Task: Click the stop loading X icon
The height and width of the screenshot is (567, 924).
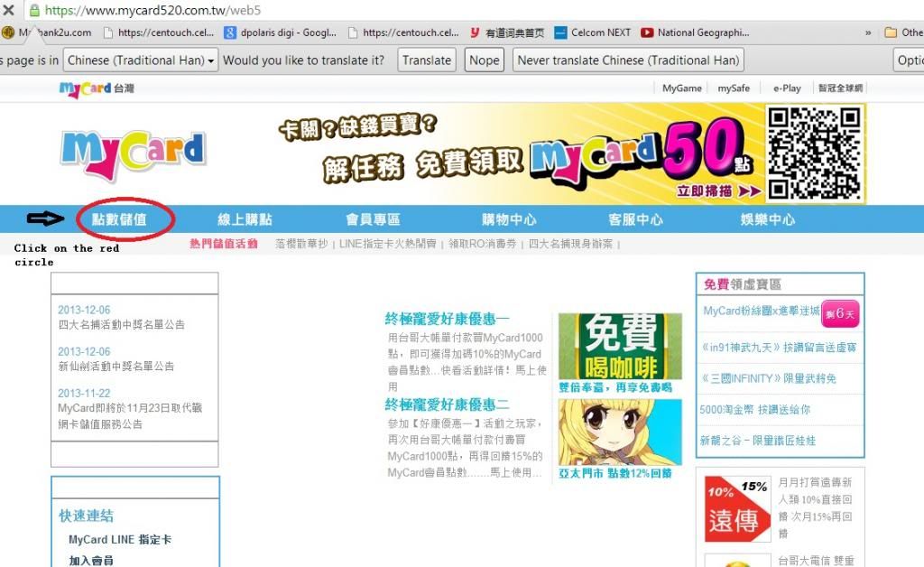Action: pos(8,11)
